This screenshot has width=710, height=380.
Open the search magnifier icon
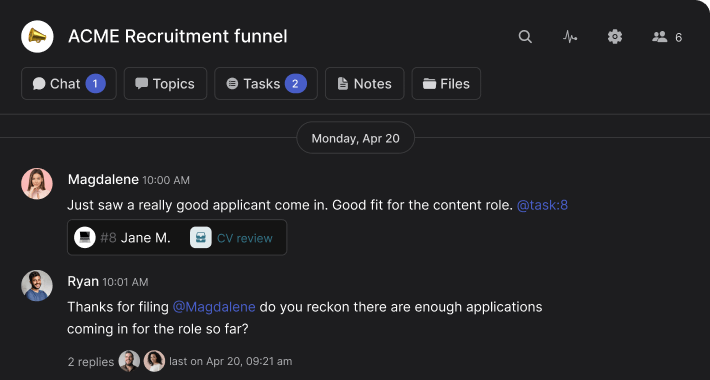(x=525, y=37)
